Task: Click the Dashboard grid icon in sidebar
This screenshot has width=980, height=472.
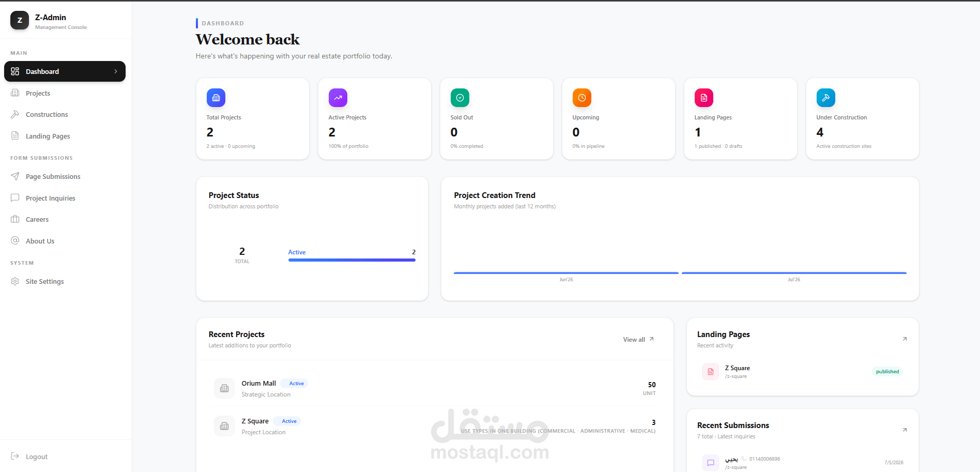Action: click(x=15, y=71)
